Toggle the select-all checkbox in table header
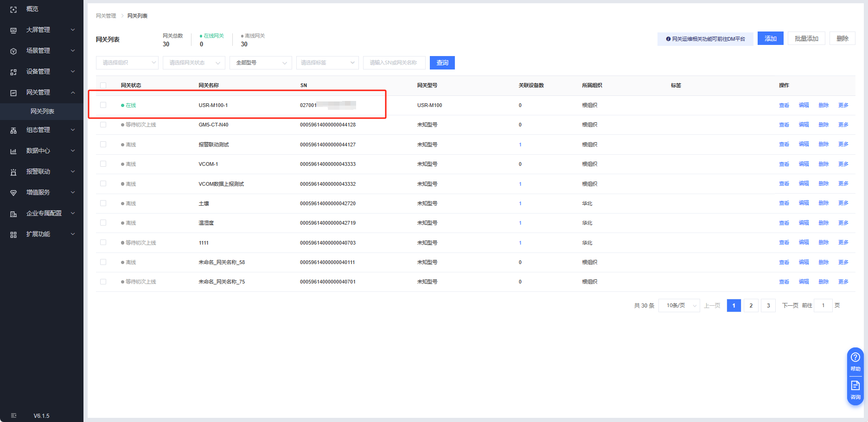Viewport: 868px width, 422px height. tap(103, 85)
